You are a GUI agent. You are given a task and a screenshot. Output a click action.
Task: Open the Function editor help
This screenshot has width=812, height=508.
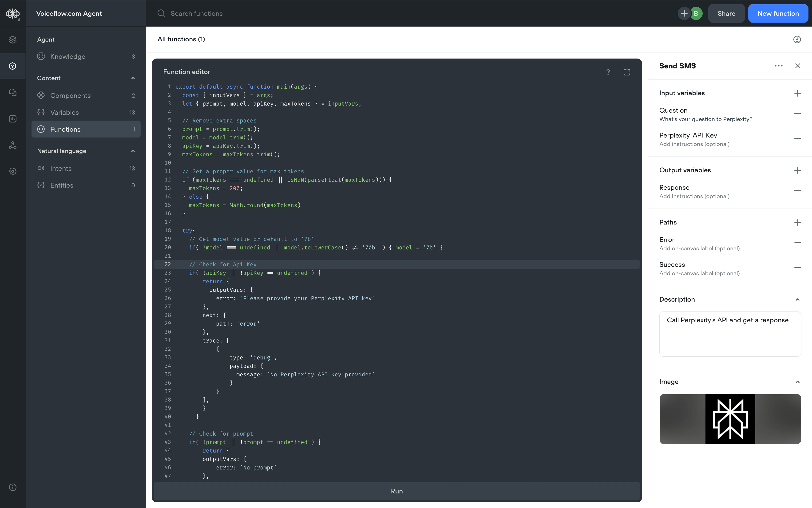[608, 72]
